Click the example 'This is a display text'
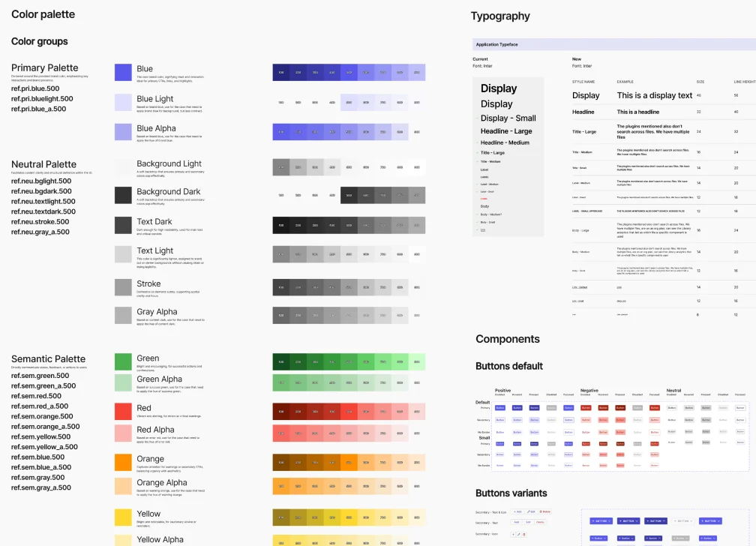Image resolution: width=756 pixels, height=546 pixels. (x=655, y=95)
